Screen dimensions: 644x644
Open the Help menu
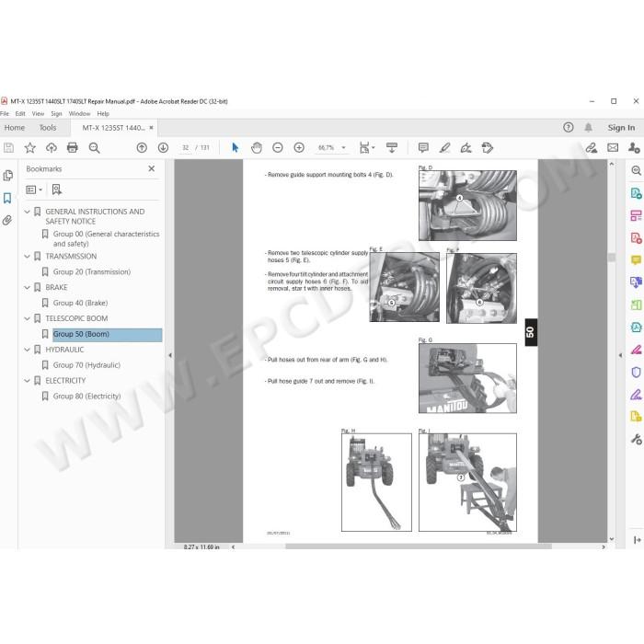pyautogui.click(x=103, y=114)
